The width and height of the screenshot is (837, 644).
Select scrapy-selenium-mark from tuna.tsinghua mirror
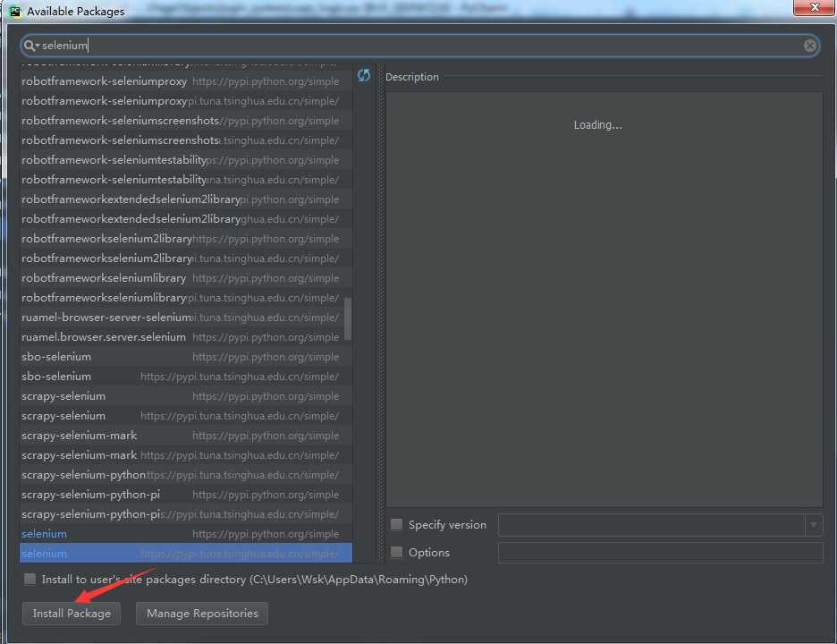(186, 455)
